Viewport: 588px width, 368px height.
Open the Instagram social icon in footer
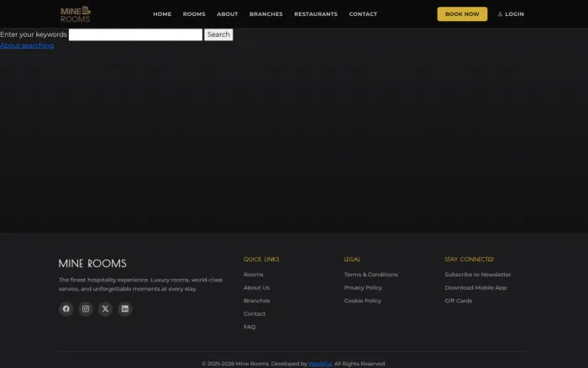pyautogui.click(x=86, y=308)
